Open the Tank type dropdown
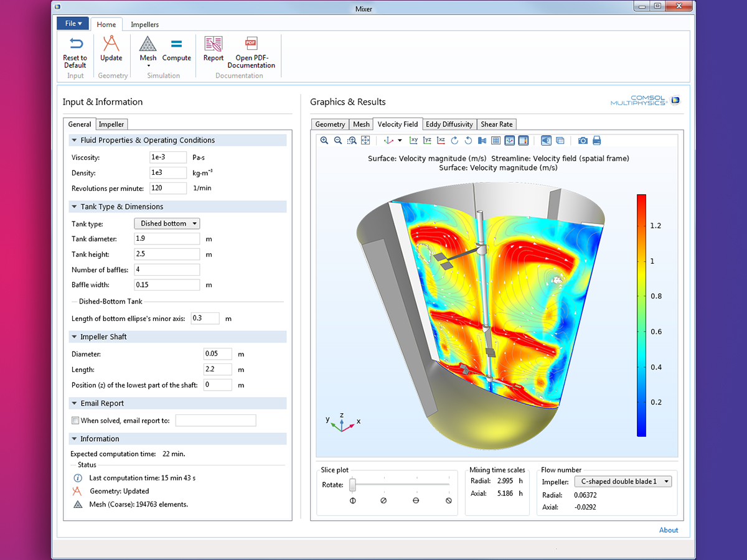The image size is (747, 560). click(167, 223)
